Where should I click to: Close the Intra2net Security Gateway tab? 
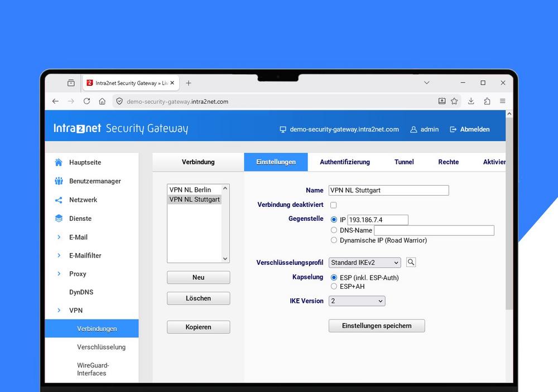(172, 83)
